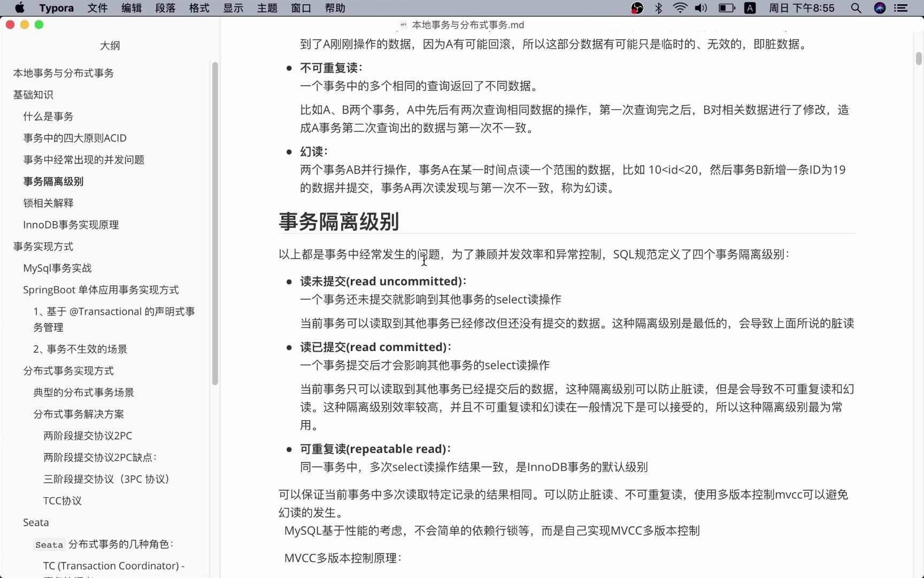Select the bold 事务隔离级别 outline item

(x=53, y=181)
